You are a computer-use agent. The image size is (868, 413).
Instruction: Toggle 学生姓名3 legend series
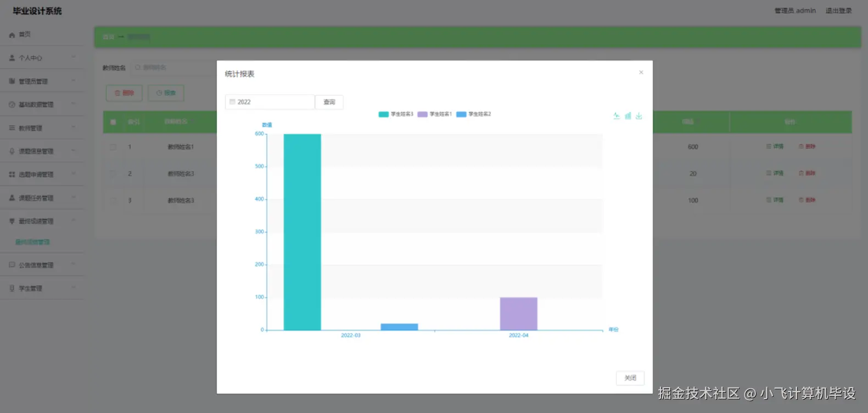pos(396,114)
